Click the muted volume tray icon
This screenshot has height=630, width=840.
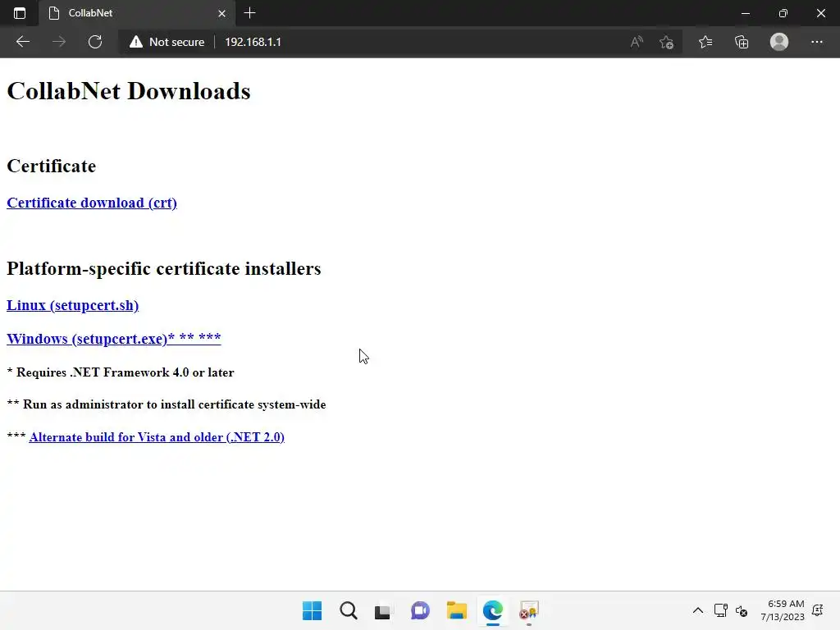pos(742,610)
